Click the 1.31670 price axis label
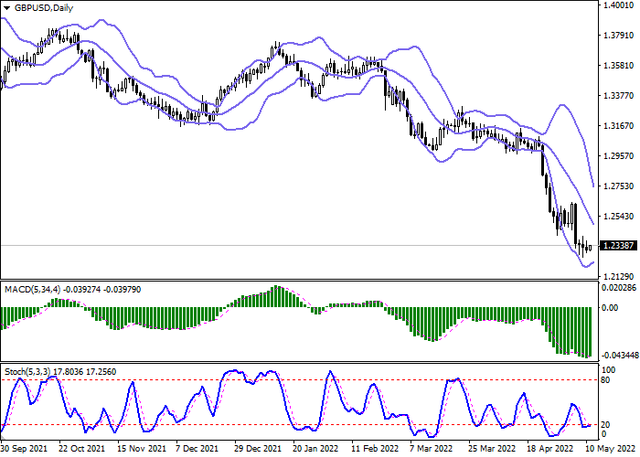 click(618, 126)
